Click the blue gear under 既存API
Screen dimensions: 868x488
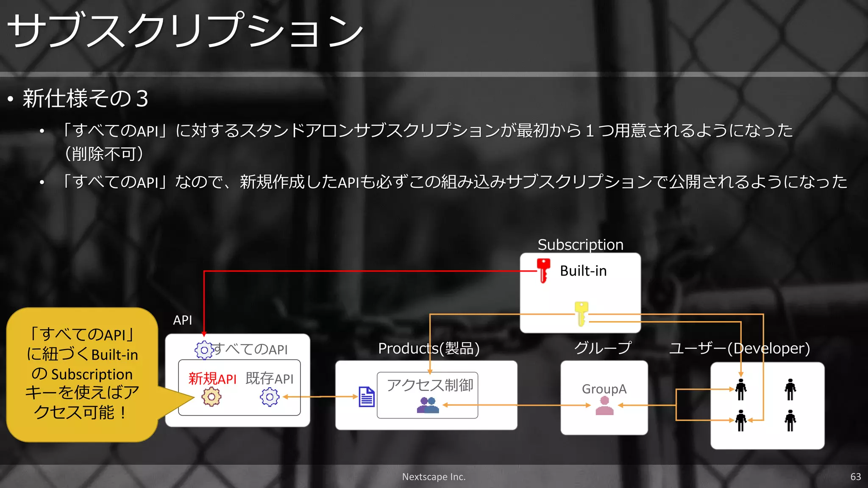(x=270, y=397)
